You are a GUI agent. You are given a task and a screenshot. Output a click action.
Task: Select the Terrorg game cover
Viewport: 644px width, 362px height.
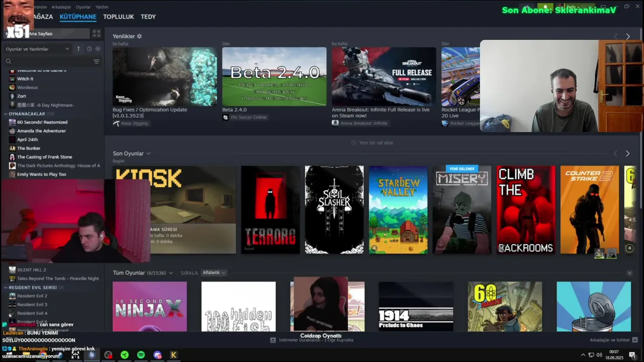pos(270,210)
